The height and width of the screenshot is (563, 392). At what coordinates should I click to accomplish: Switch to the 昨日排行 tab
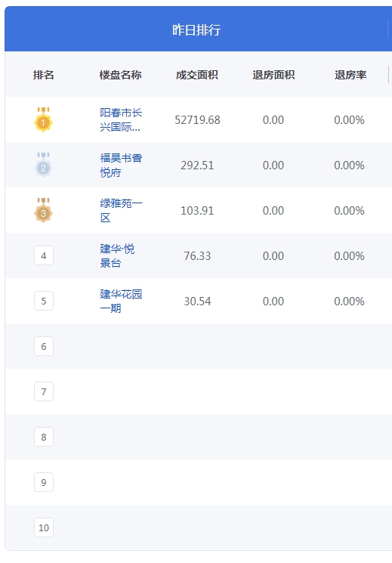[x=196, y=29]
